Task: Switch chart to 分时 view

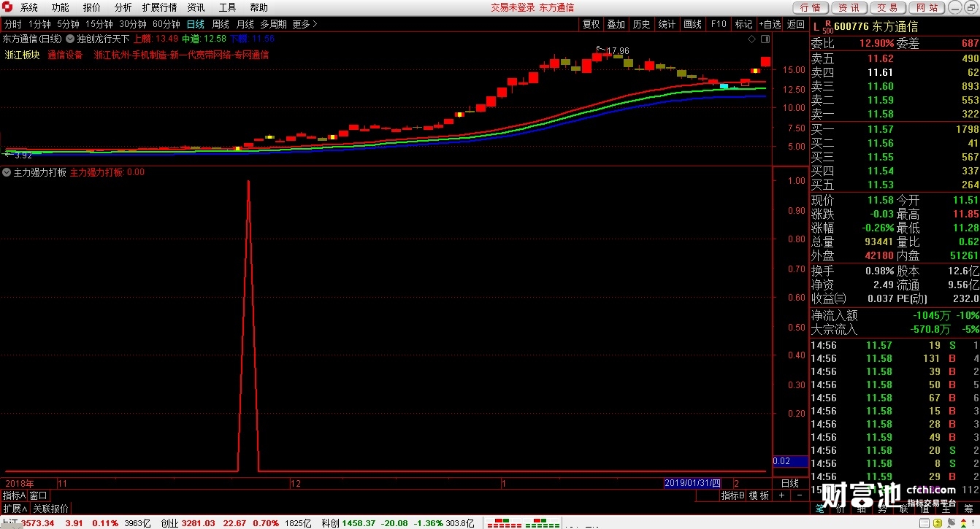Action: pos(12,24)
